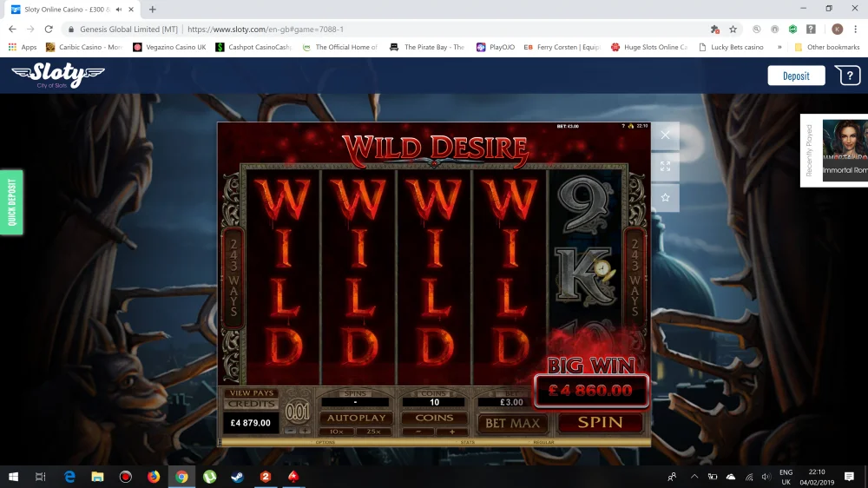Select 10x autoplay spins
Viewport: 868px width, 488px height.
point(337,432)
